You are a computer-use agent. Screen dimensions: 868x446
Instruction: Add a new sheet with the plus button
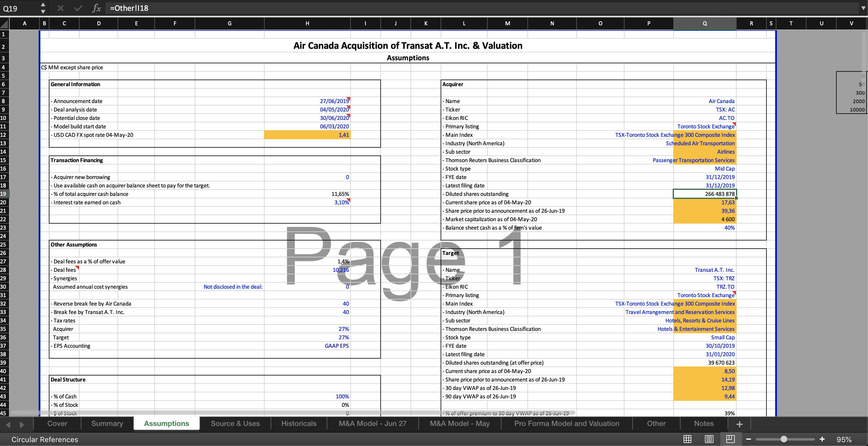739,424
